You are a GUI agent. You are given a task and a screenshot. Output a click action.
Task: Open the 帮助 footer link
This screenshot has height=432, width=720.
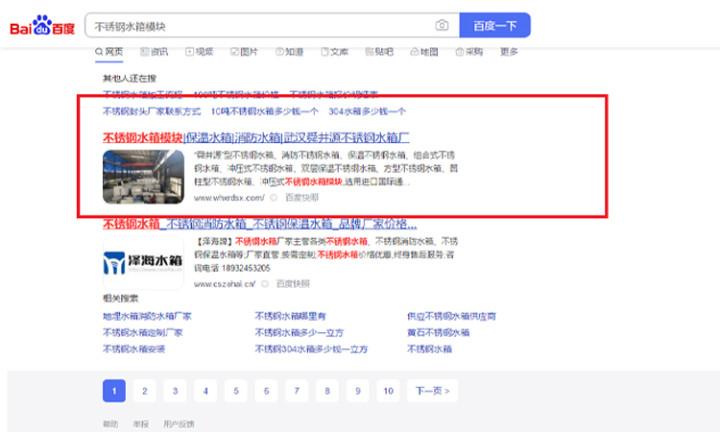coord(110,424)
